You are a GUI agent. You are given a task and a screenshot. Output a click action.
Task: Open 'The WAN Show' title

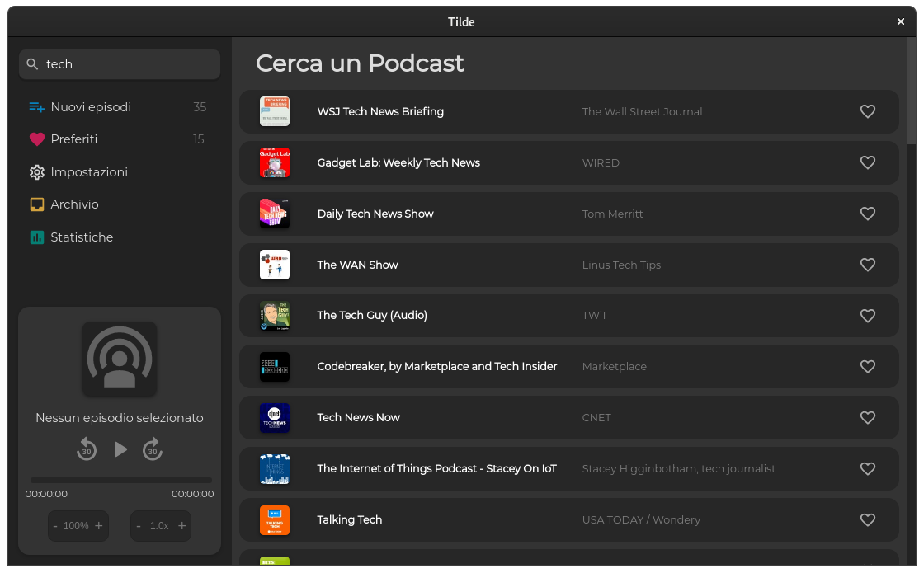pos(358,265)
